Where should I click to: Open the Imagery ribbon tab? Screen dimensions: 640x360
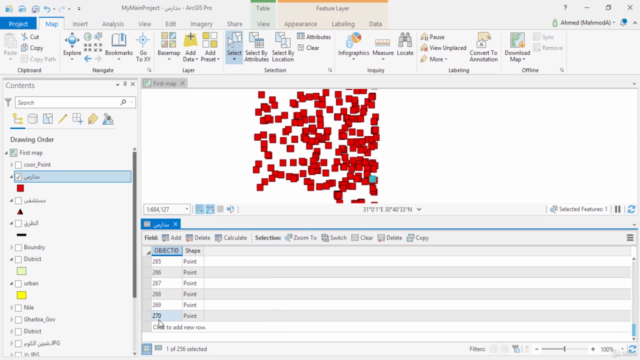[201, 24]
